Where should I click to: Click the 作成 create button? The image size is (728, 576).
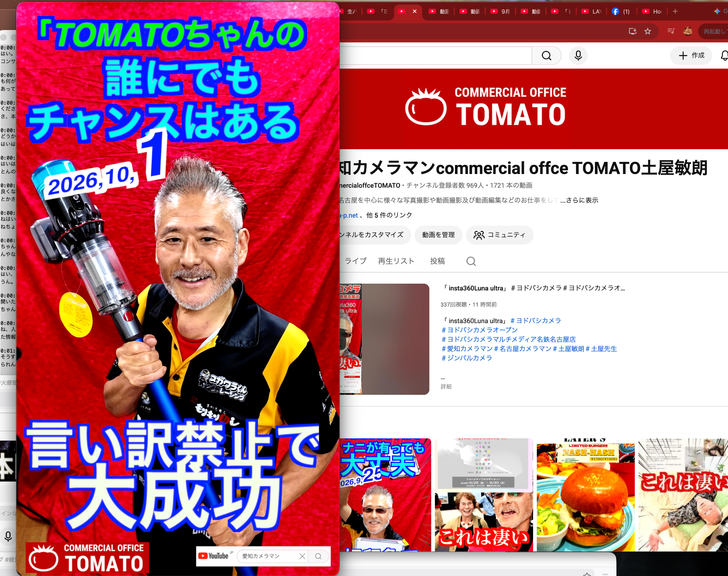pos(691,56)
